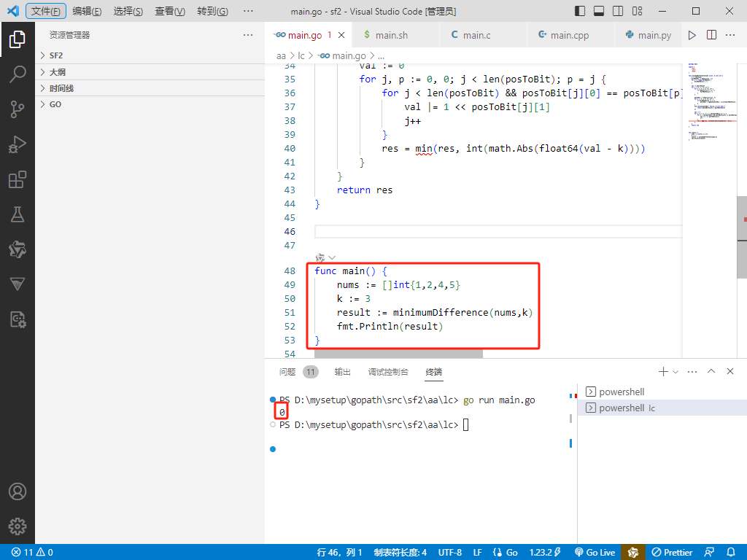The width and height of the screenshot is (747, 560).
Task: Open the Run and Debug view
Action: click(18, 144)
